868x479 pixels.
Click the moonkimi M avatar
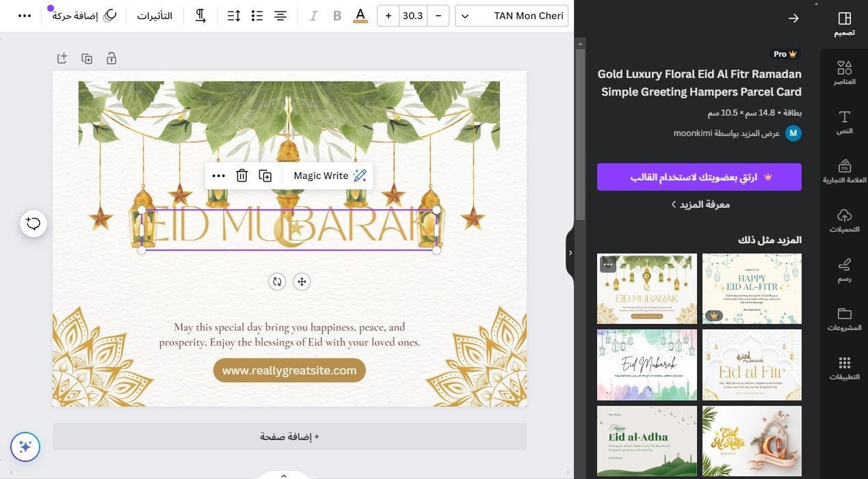793,133
